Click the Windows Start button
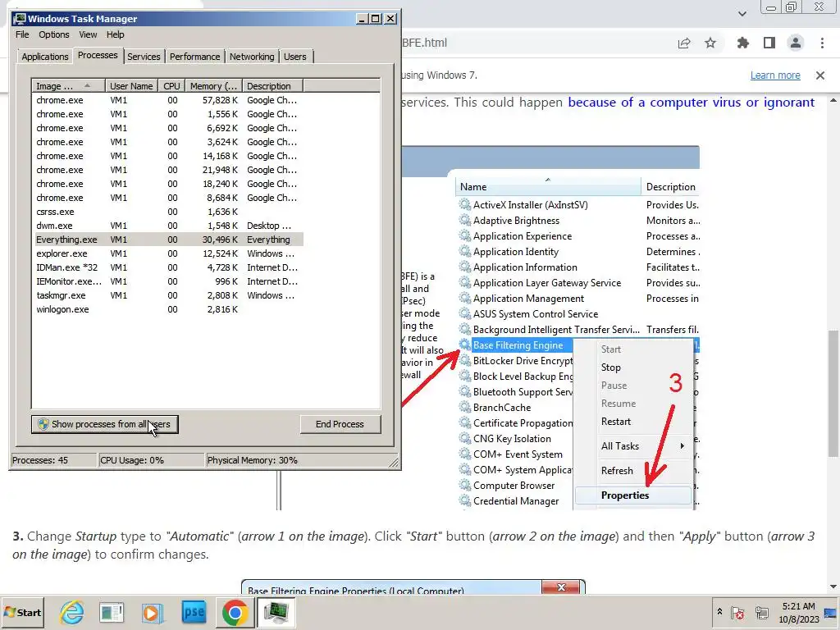 coord(23,612)
